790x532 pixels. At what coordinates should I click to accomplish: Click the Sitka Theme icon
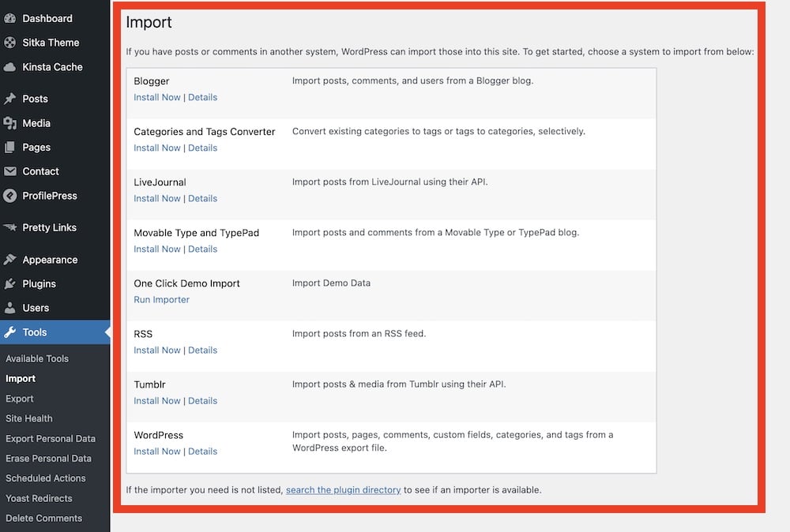[10, 43]
